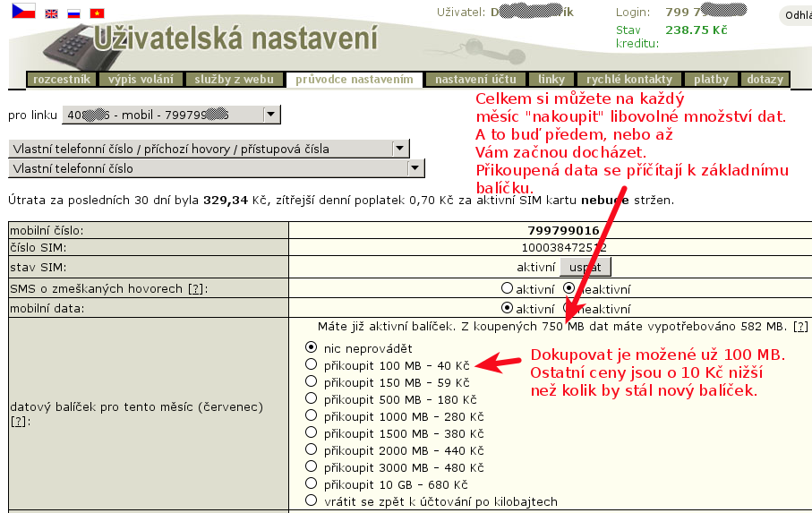Image resolution: width=812 pixels, height=513 pixels.
Task: Open the platby tab
Action: (711, 80)
